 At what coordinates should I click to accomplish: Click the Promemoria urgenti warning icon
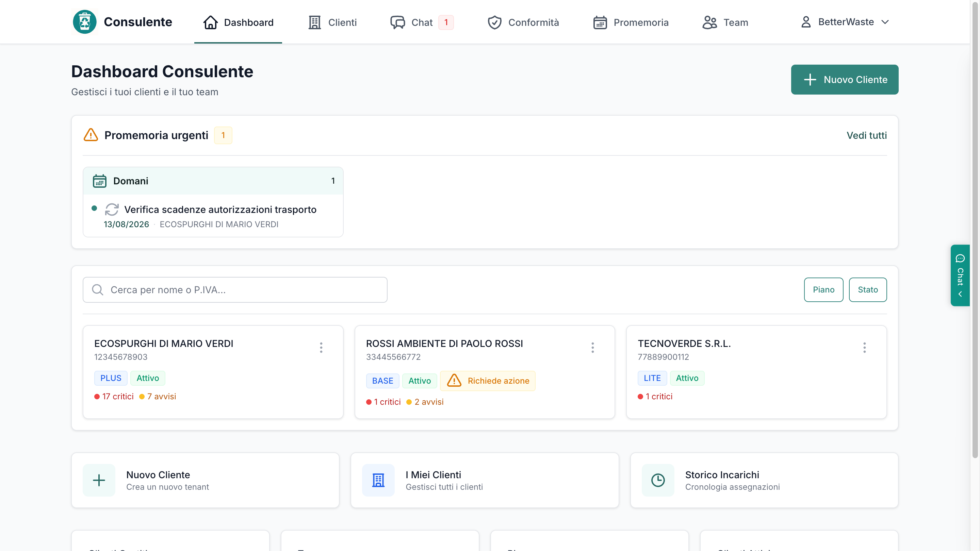click(91, 135)
